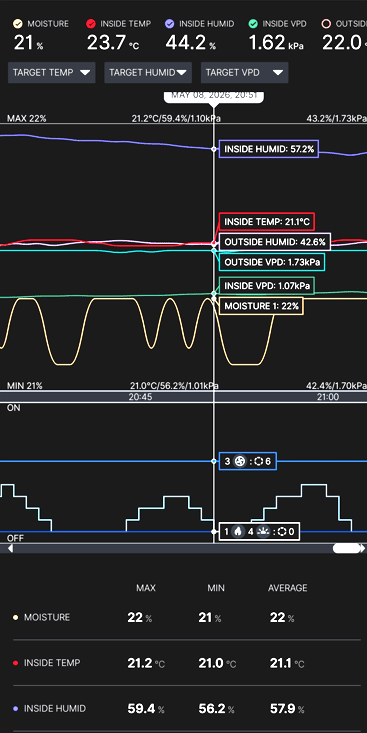Click the Outside VPD 1.73kPa tooltip label
Viewport: 367px width, 733px height.
pos(272,262)
